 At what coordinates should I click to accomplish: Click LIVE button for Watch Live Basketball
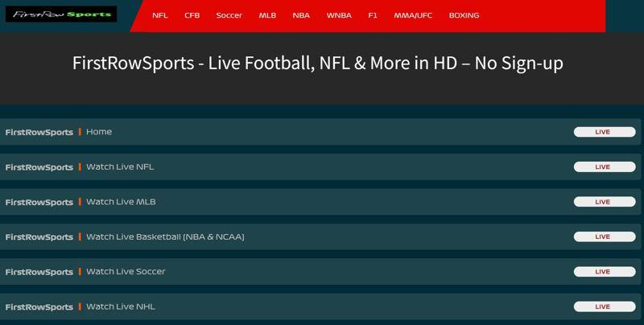click(605, 237)
